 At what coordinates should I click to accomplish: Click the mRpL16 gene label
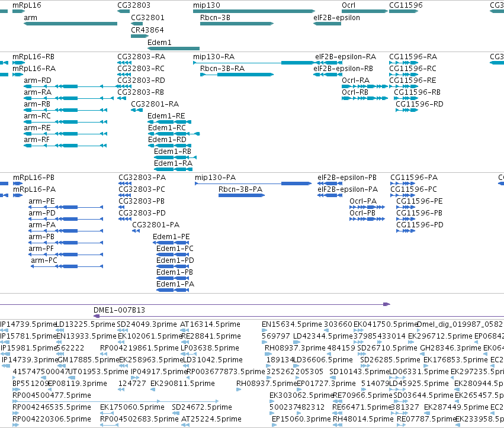[27, 5]
